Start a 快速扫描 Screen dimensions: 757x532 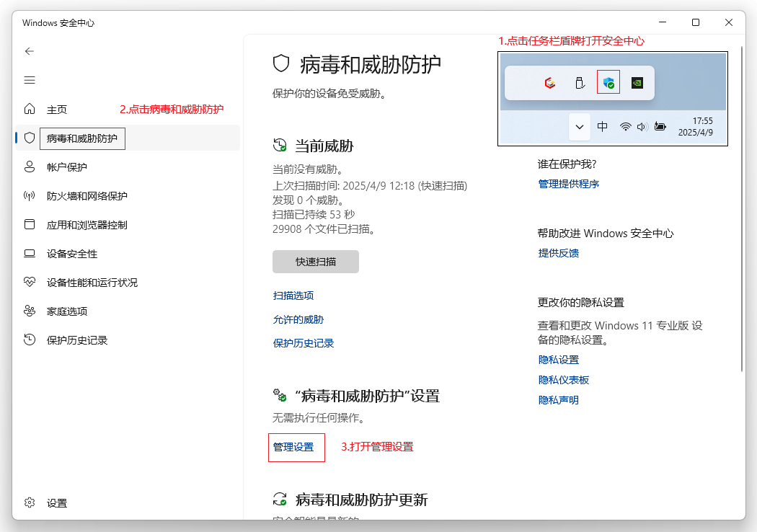[315, 262]
